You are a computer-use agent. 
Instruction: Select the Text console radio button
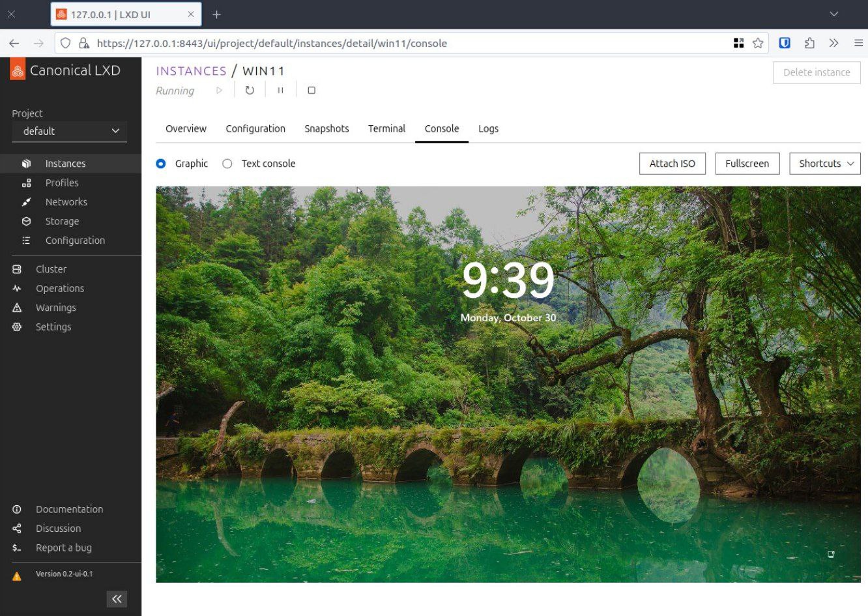[x=227, y=164]
